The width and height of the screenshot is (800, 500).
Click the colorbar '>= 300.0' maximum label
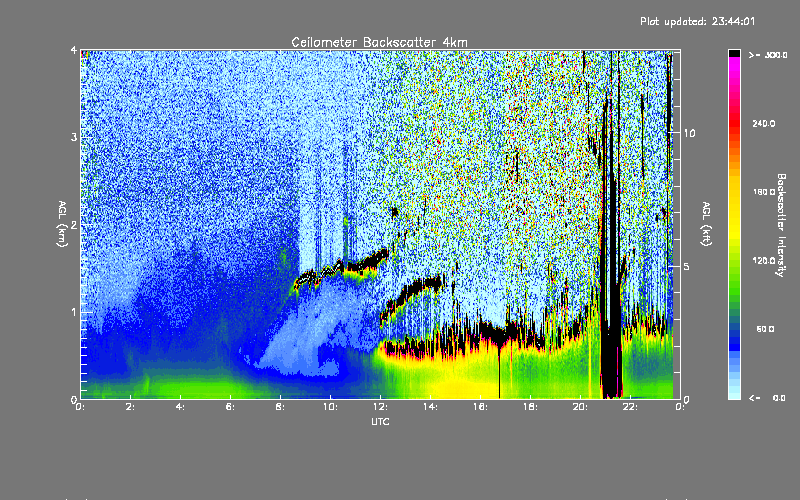click(768, 55)
